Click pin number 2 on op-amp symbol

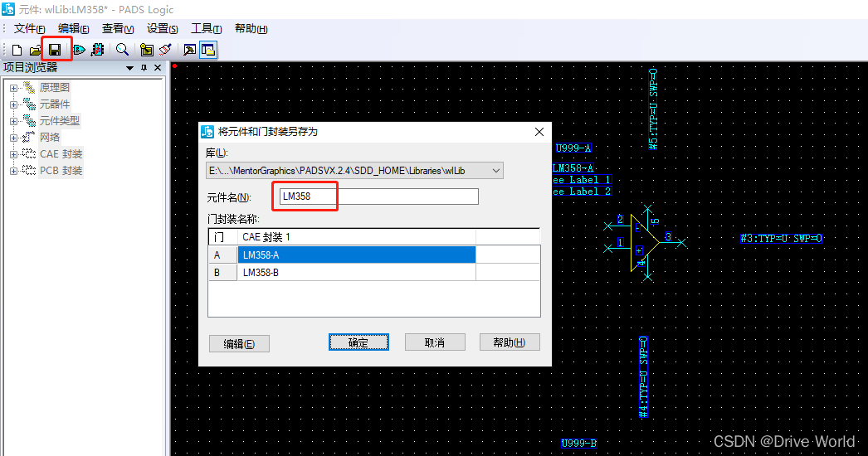pyautogui.click(x=621, y=219)
